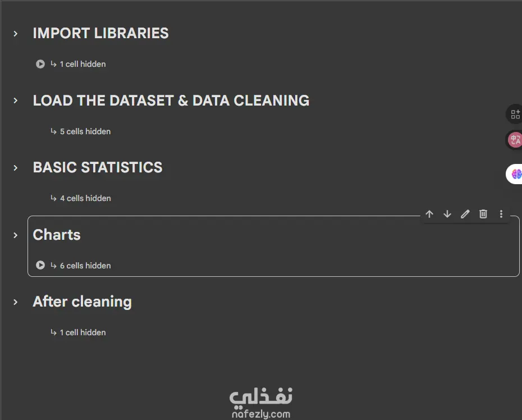Reveal the 6 hidden cells under Charts
The height and width of the screenshot is (420, 522).
(85, 266)
